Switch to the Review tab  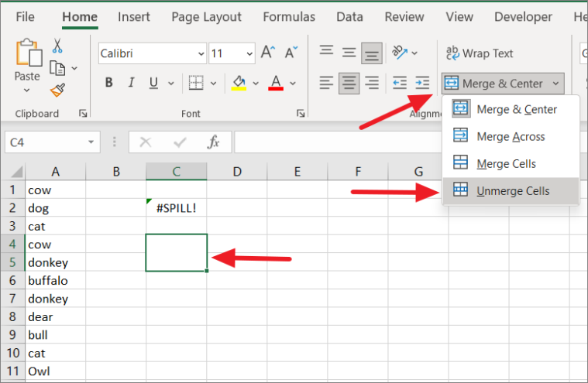pyautogui.click(x=404, y=17)
